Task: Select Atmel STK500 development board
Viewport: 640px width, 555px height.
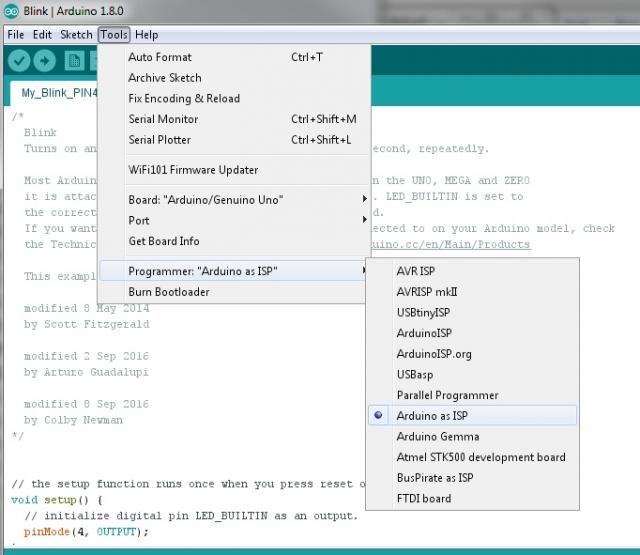Action: (473, 457)
